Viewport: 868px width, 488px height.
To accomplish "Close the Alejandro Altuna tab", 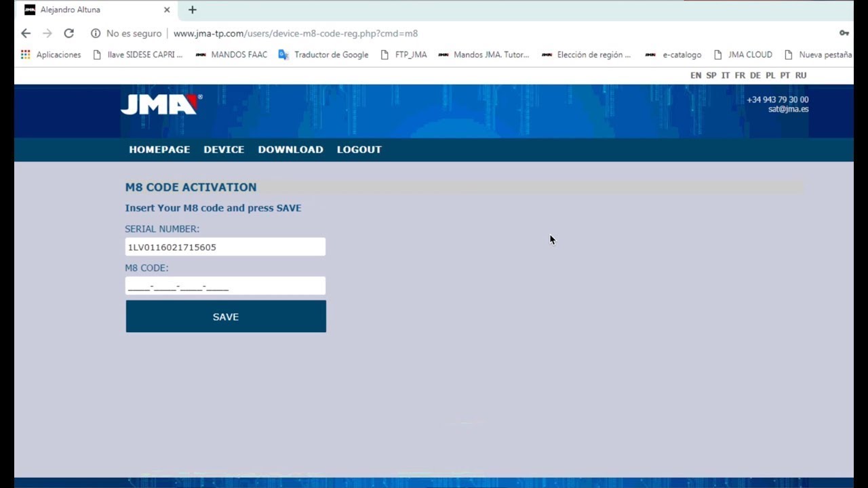I will tap(167, 9).
